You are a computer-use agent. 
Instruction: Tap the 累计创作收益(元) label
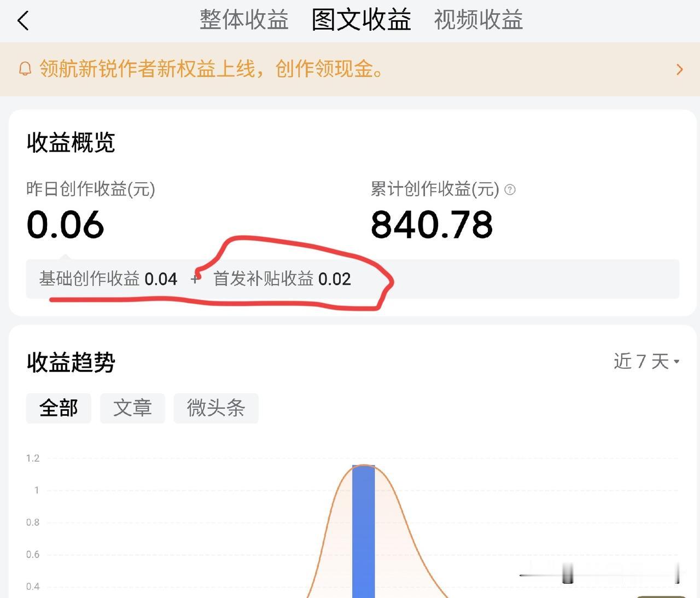point(435,189)
